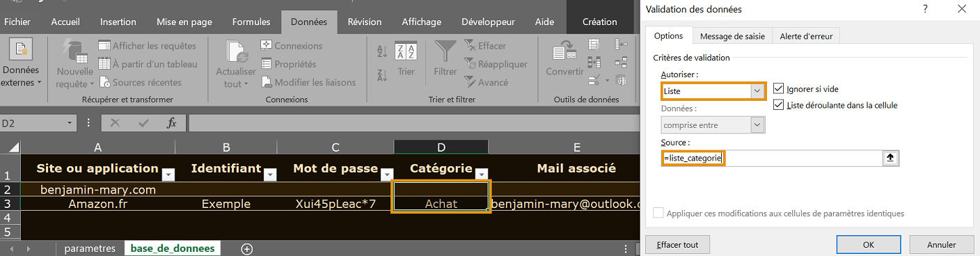Open Avancé filter options
The width and height of the screenshot is (980, 256).
[486, 82]
